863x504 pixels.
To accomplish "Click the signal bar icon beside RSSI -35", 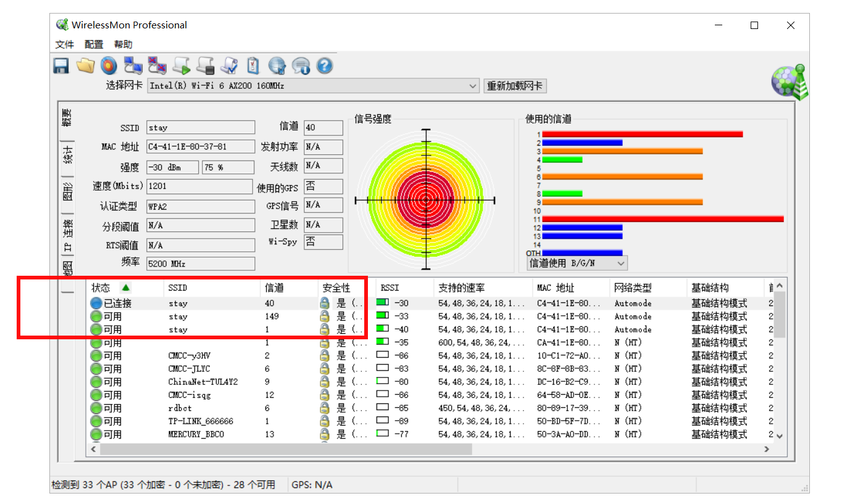I will [x=383, y=342].
